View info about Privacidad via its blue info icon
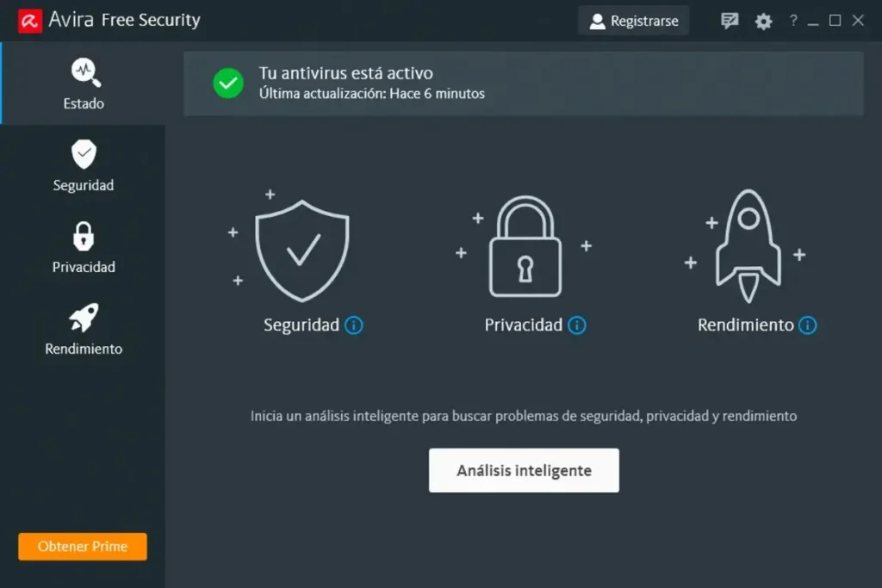The image size is (882, 588). (x=577, y=325)
